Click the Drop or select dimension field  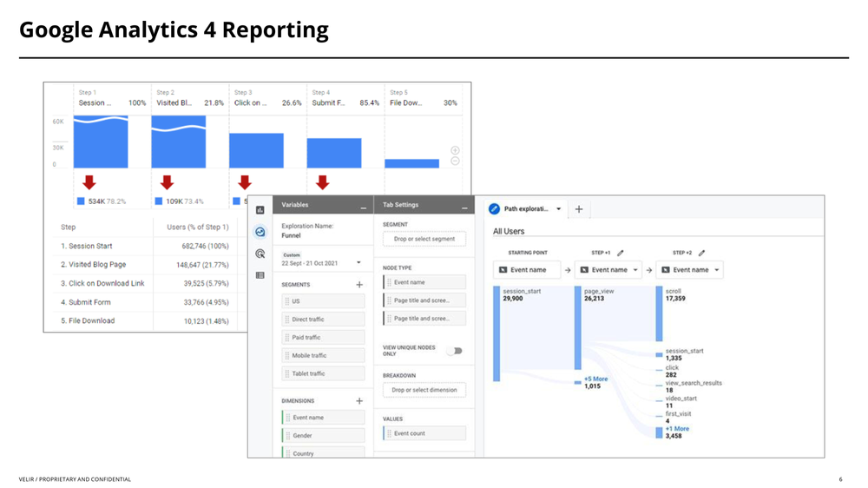pos(424,390)
